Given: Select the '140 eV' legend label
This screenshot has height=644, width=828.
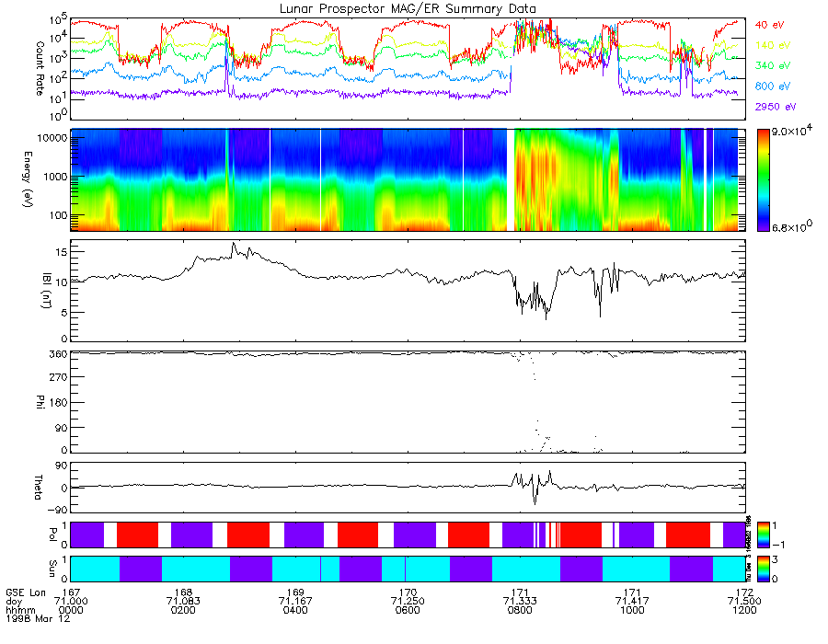Looking at the screenshot, I should pos(773,45).
